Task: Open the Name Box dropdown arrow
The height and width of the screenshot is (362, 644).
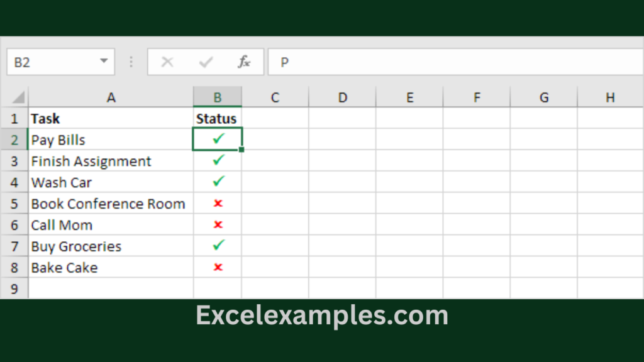Action: (104, 62)
